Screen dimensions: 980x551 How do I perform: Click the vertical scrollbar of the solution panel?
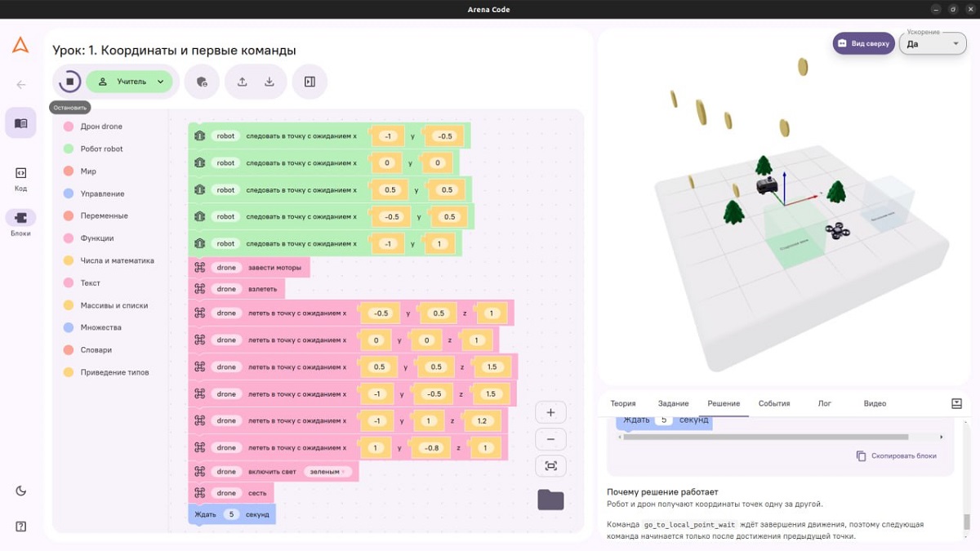pyautogui.click(x=967, y=522)
